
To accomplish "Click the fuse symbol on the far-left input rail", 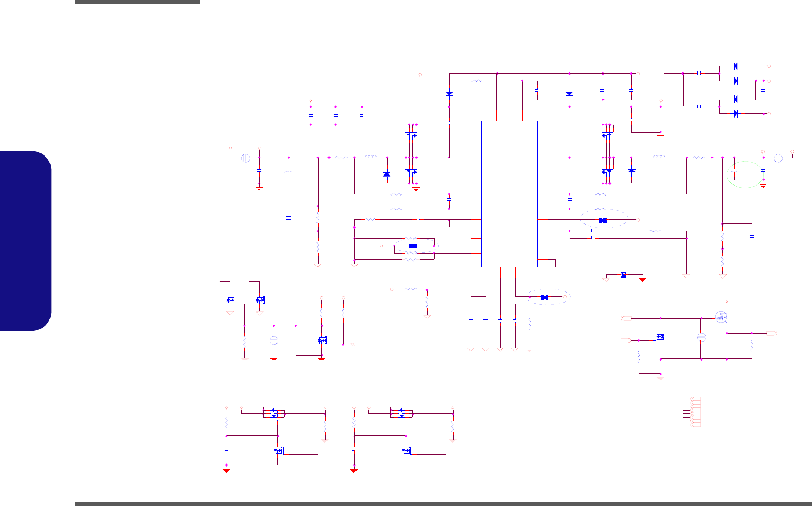I will [245, 158].
